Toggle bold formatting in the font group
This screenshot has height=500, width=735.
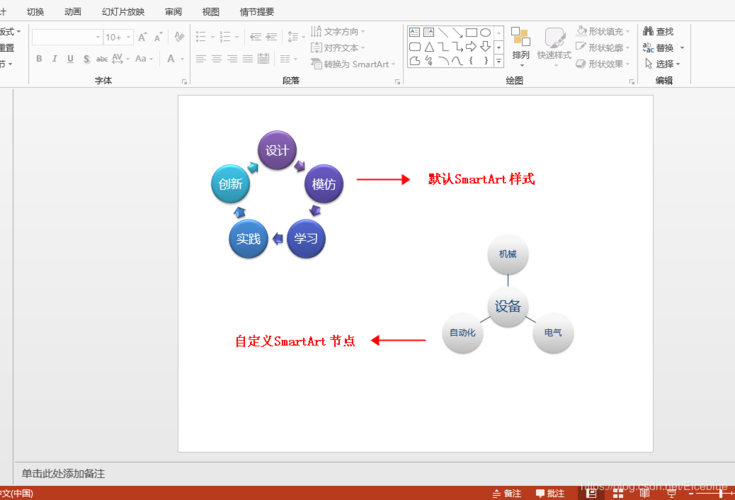pos(39,59)
